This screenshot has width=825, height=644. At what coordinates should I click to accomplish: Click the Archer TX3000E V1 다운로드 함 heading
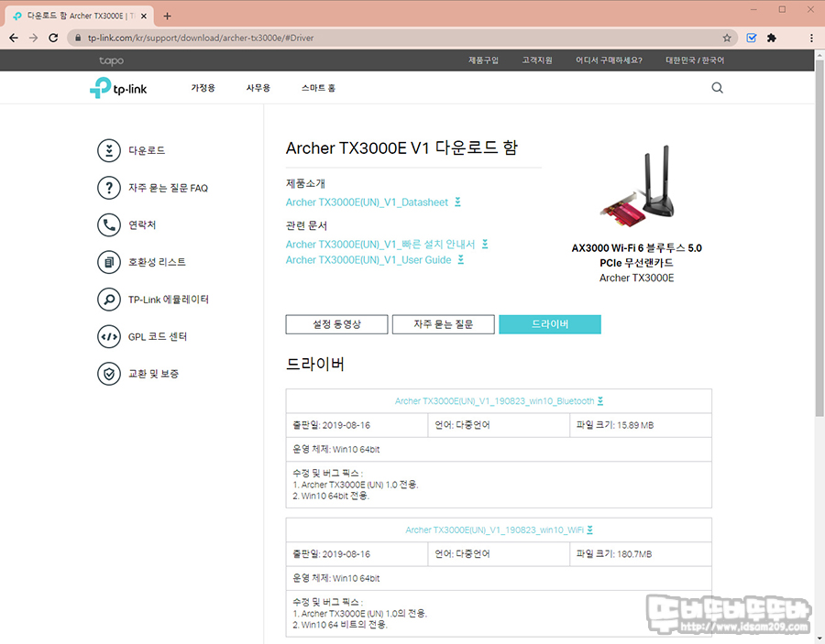pos(401,147)
